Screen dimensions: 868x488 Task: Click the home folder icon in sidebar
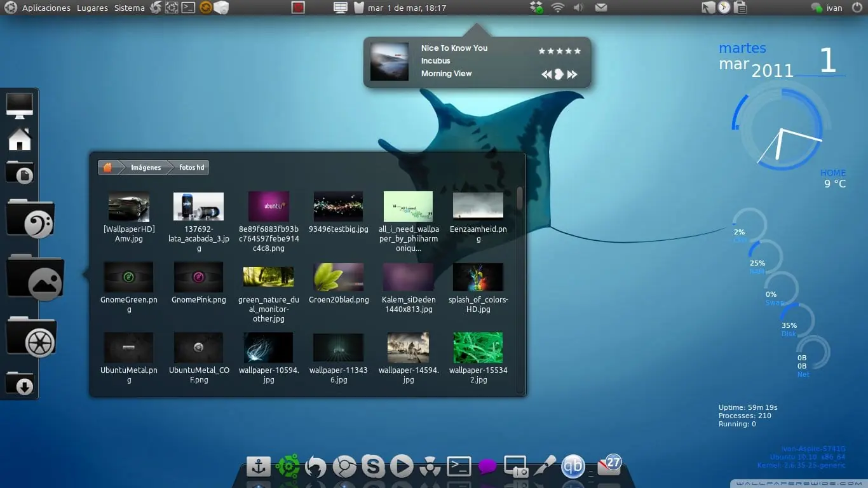(x=20, y=139)
